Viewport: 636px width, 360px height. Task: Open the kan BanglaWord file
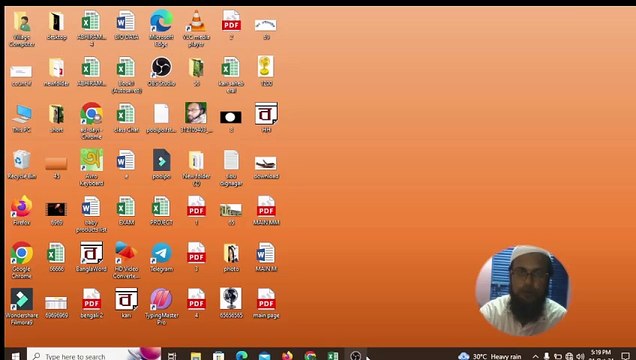(126, 303)
